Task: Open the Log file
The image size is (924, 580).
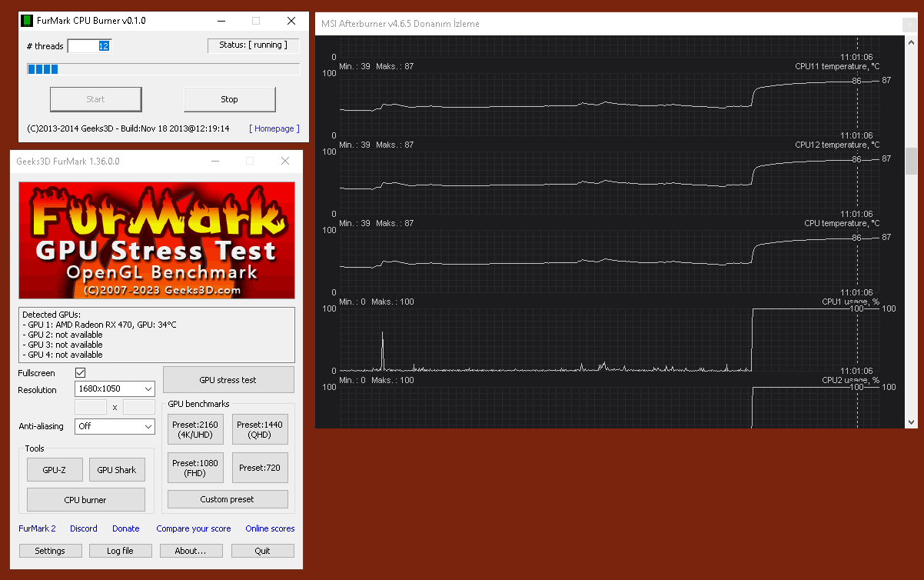Action: pos(120,551)
